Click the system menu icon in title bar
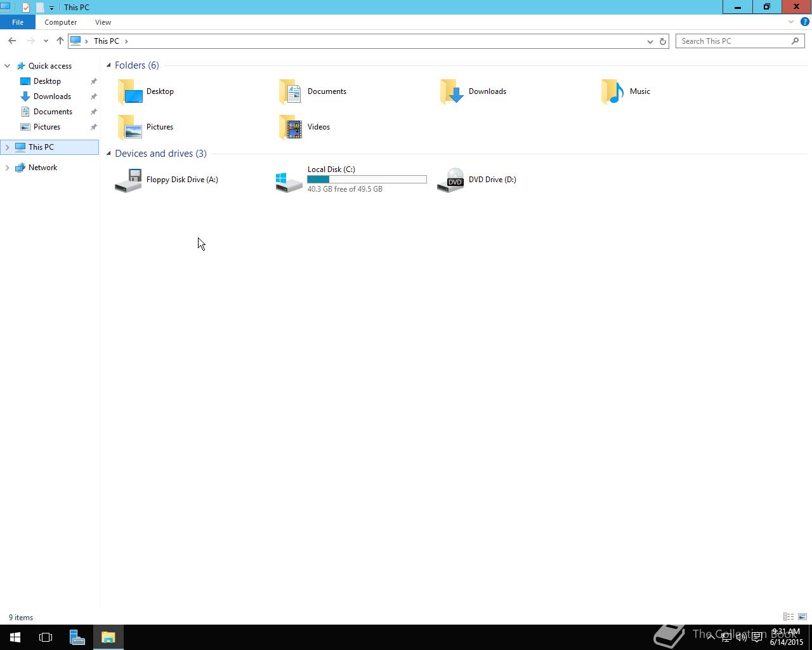 coord(5,7)
